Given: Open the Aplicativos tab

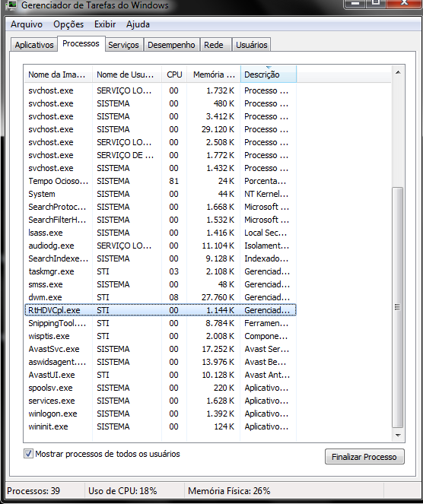Looking at the screenshot, I should [34, 45].
